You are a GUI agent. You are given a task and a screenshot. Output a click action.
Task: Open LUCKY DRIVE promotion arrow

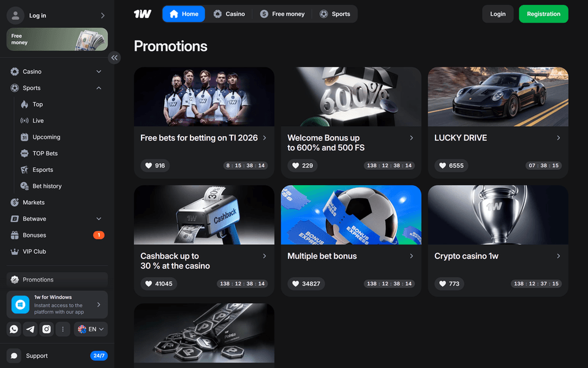[x=559, y=138]
